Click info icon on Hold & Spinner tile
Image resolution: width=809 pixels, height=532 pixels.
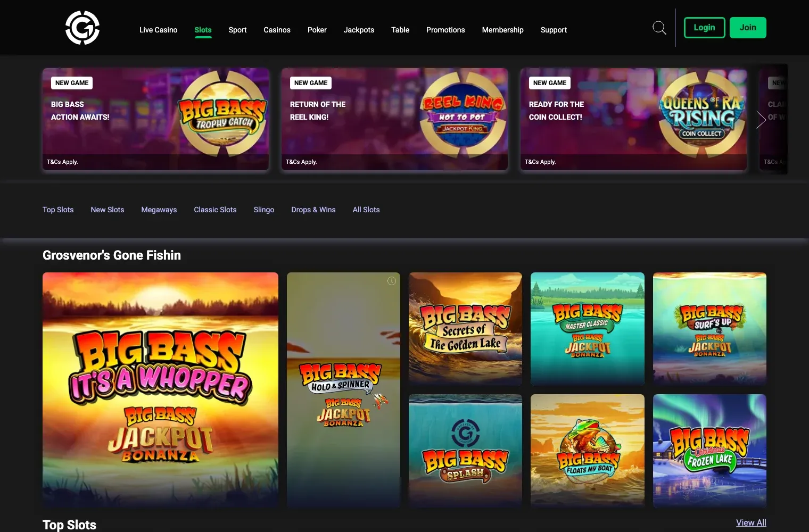[392, 281]
